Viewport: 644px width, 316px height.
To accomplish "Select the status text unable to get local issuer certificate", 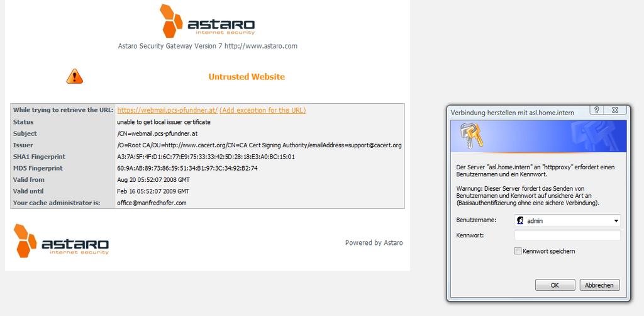I will pos(164,122).
